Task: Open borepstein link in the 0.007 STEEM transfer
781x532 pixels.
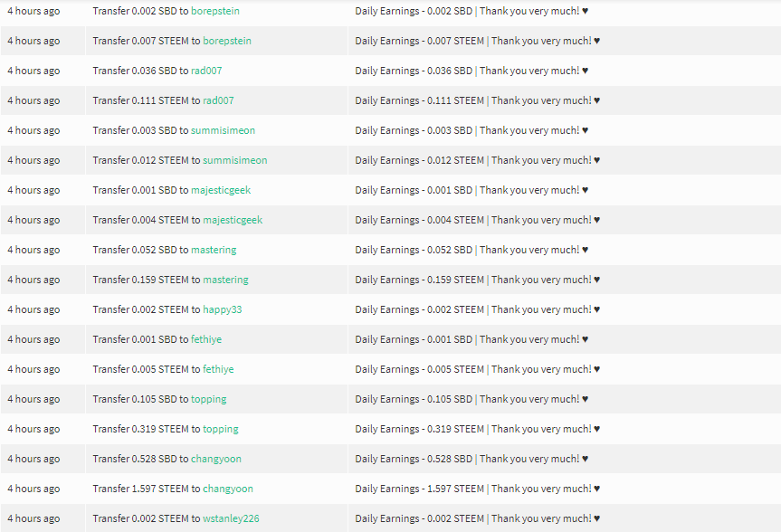Action: 227,41
